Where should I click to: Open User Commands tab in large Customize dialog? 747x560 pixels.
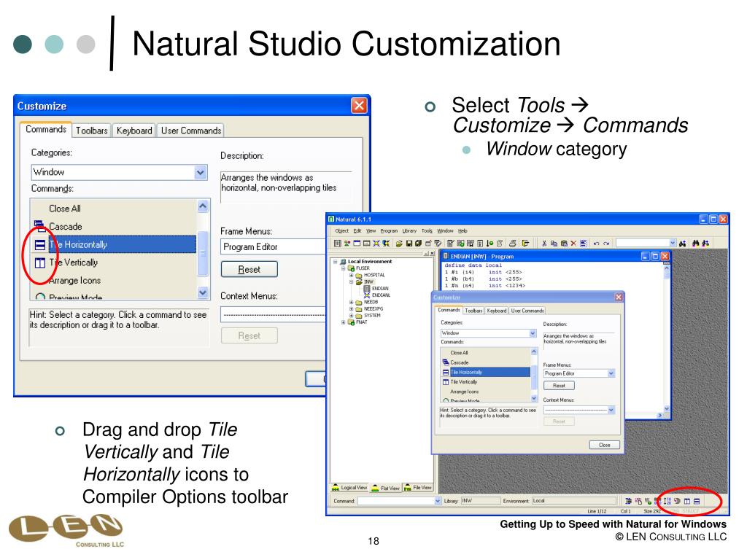click(x=191, y=131)
